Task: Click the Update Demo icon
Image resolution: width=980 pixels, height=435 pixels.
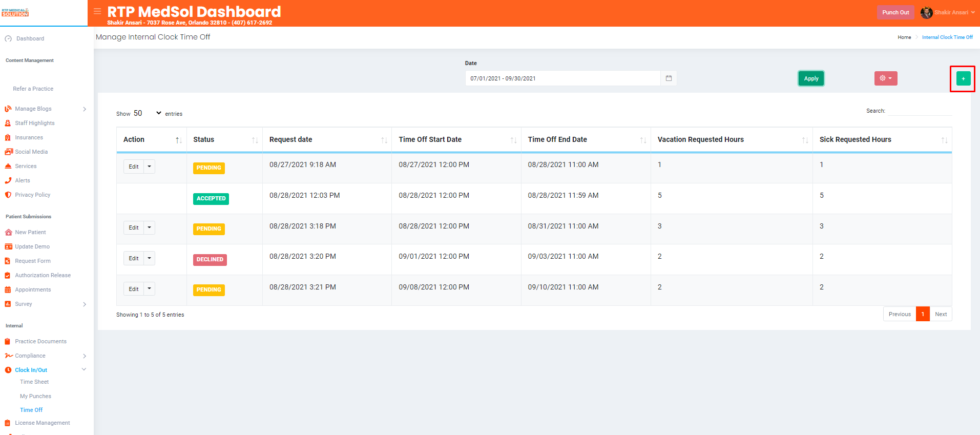Action: pyautogui.click(x=8, y=246)
